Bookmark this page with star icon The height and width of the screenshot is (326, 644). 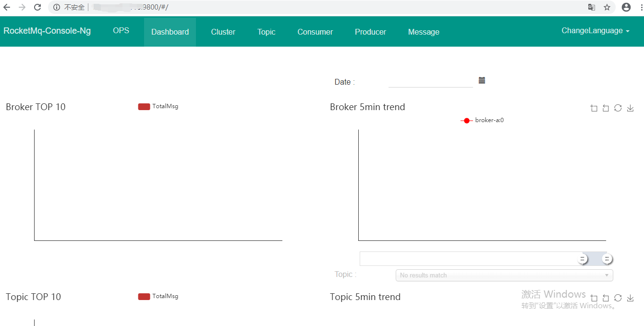click(607, 7)
